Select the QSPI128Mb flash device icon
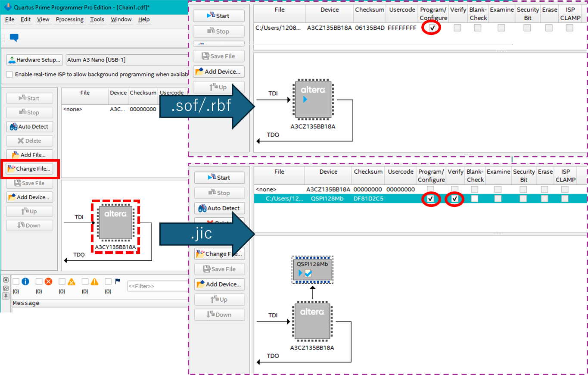This screenshot has height=375, width=588. [313, 269]
